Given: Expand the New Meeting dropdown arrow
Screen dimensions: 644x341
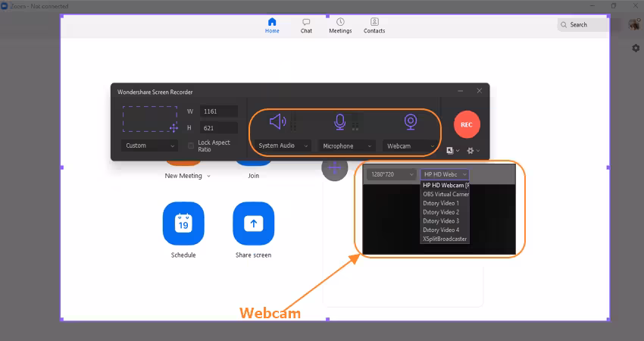Looking at the screenshot, I should click(x=208, y=177).
